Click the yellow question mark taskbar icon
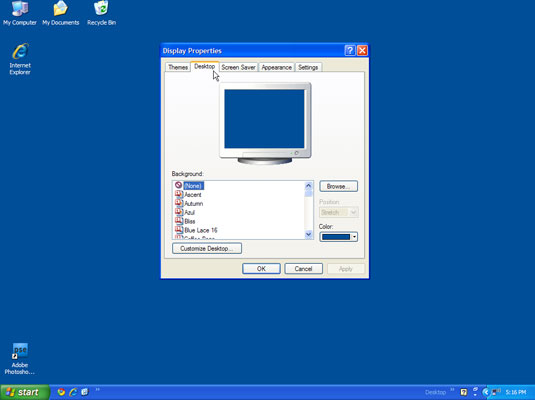This screenshot has width=535, height=400. coord(463,392)
